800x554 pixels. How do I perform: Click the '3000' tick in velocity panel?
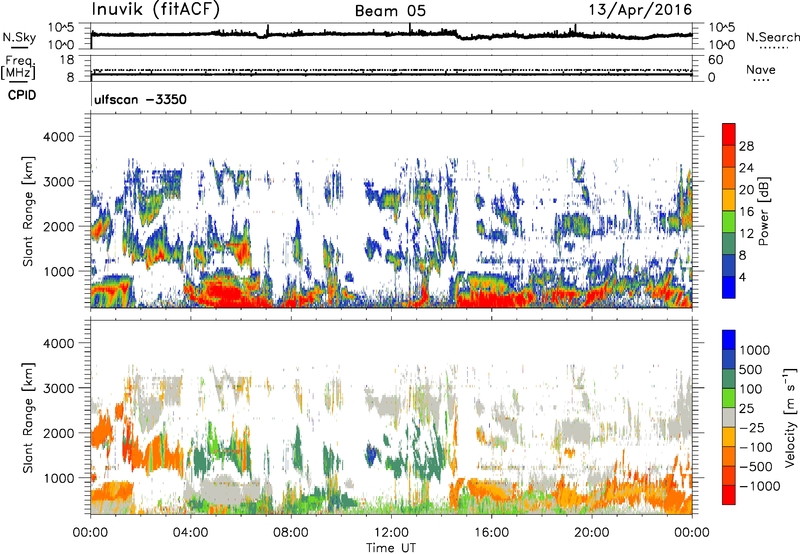click(58, 388)
